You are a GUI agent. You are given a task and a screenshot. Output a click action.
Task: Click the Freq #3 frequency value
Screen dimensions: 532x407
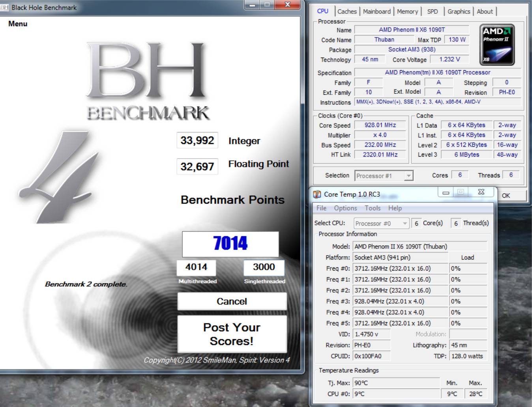[400, 301]
